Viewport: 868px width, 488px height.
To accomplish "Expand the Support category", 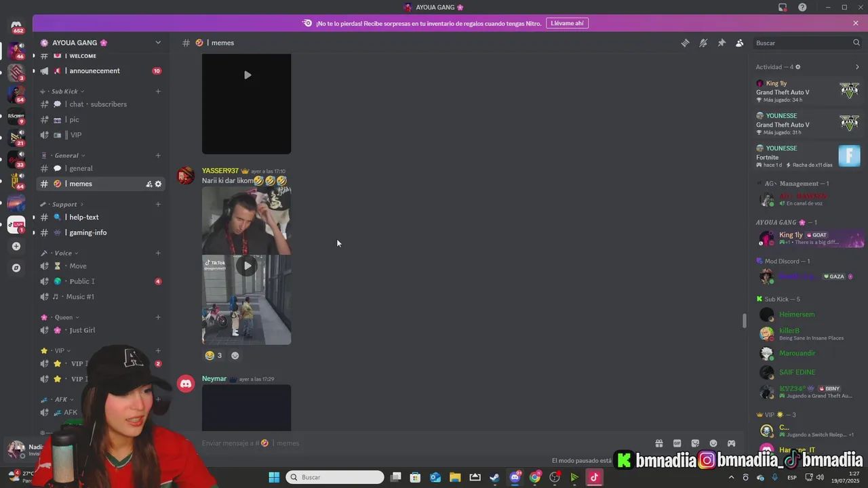I will [64, 205].
